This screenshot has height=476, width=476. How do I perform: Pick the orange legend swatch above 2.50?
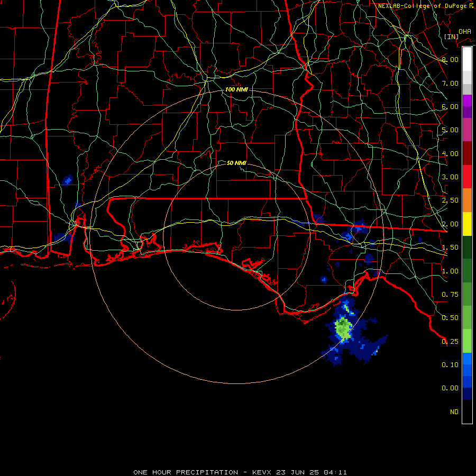467,200
